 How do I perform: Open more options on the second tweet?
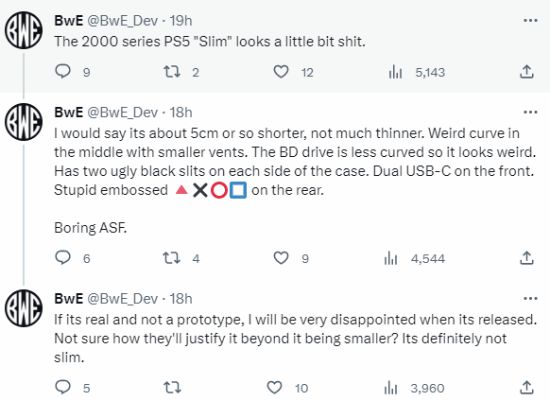530,112
